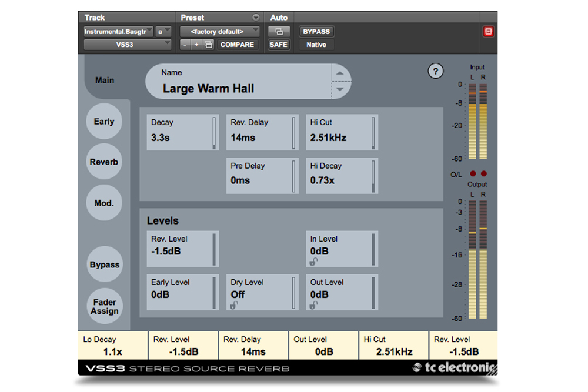
Task: Click the red target button in header
Action: click(488, 32)
